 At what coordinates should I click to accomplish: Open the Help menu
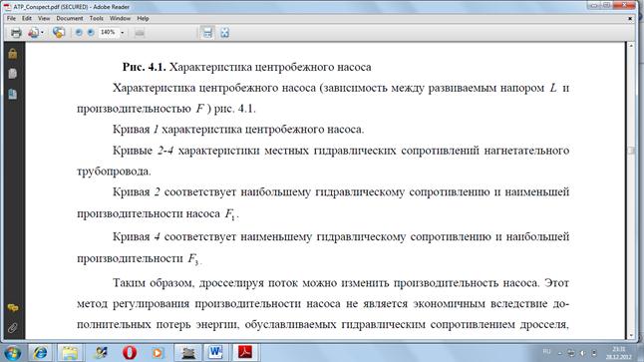click(143, 19)
